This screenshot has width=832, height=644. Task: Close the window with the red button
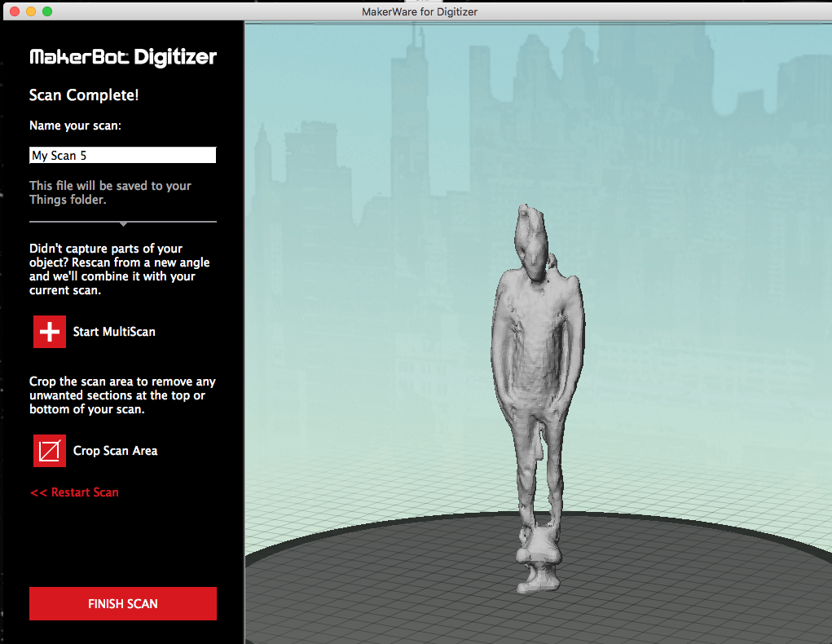15,11
